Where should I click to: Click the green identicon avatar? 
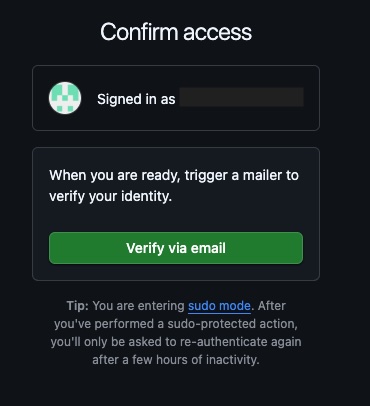(x=65, y=98)
